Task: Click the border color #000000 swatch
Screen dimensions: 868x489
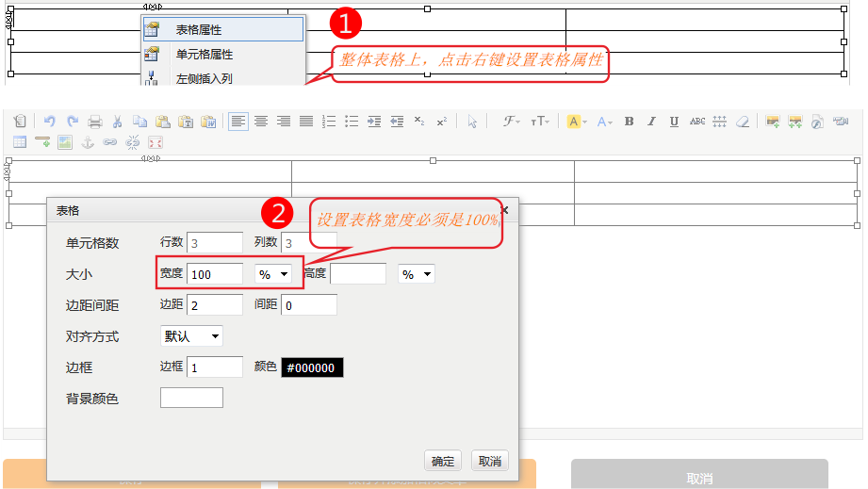Action: (312, 367)
